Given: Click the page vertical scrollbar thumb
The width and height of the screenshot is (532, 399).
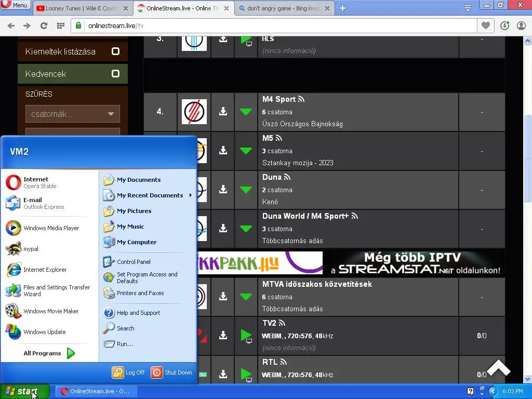Looking at the screenshot, I should tap(528, 158).
